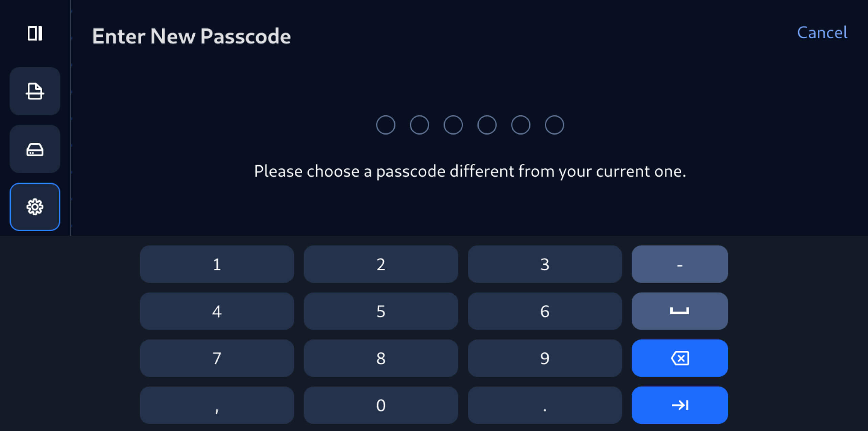
Task: Tap the number 4 key
Action: 217,311
